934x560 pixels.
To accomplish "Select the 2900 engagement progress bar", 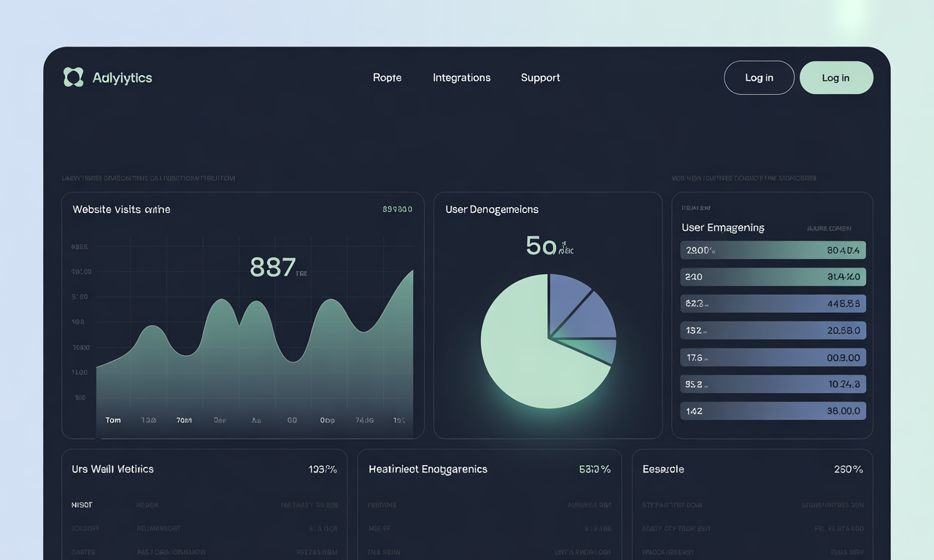I will click(x=773, y=249).
